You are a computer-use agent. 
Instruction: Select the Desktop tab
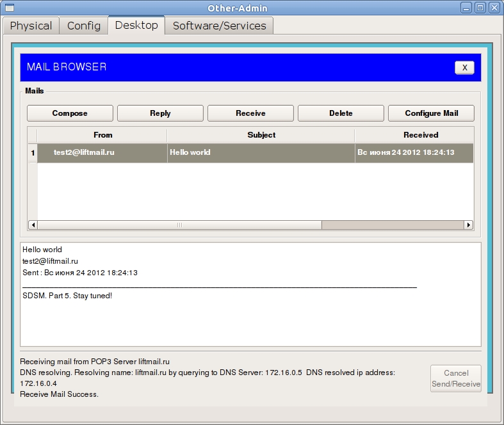tap(136, 26)
